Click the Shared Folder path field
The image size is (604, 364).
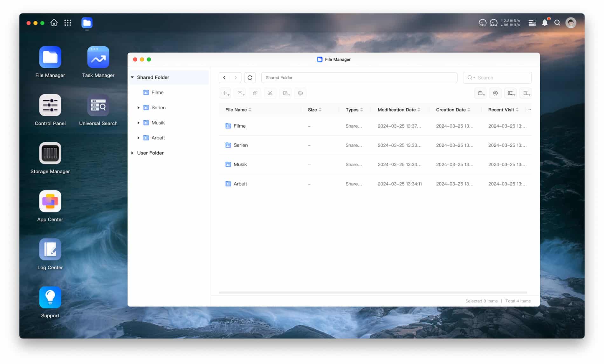point(359,78)
